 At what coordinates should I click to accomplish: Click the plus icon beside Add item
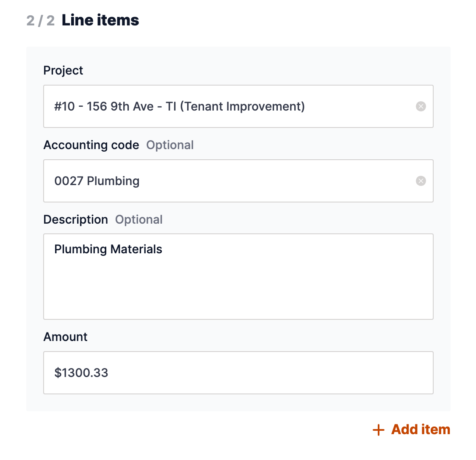(x=378, y=430)
